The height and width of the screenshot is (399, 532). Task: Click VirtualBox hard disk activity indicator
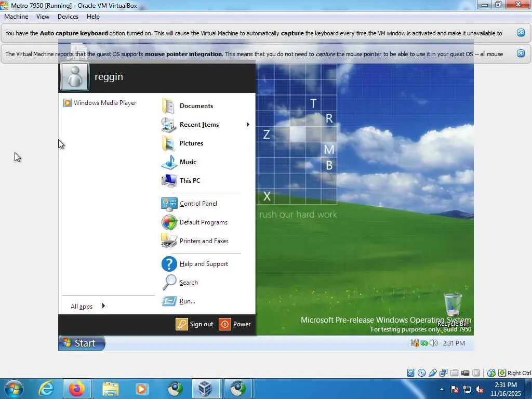click(410, 373)
